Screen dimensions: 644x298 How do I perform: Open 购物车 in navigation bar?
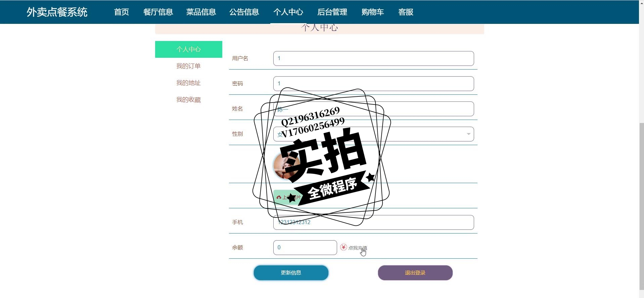point(373,12)
